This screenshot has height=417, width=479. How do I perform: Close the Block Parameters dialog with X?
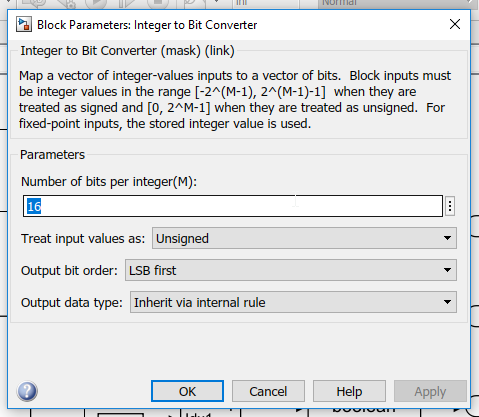pyautogui.click(x=455, y=24)
